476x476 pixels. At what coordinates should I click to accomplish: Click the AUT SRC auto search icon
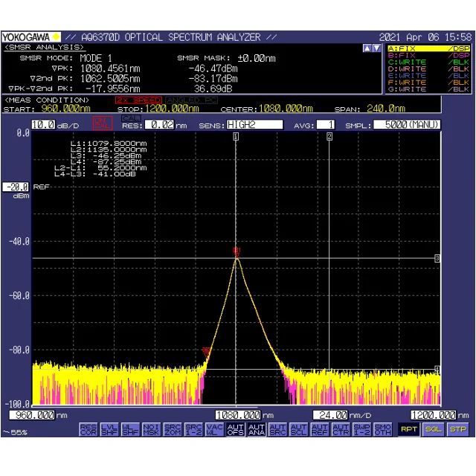coord(278,429)
